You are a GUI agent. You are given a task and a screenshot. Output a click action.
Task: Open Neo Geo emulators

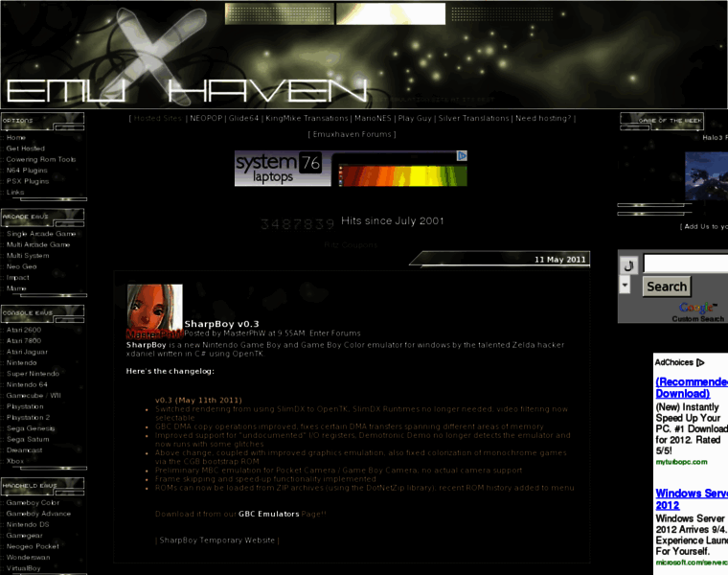click(x=21, y=266)
